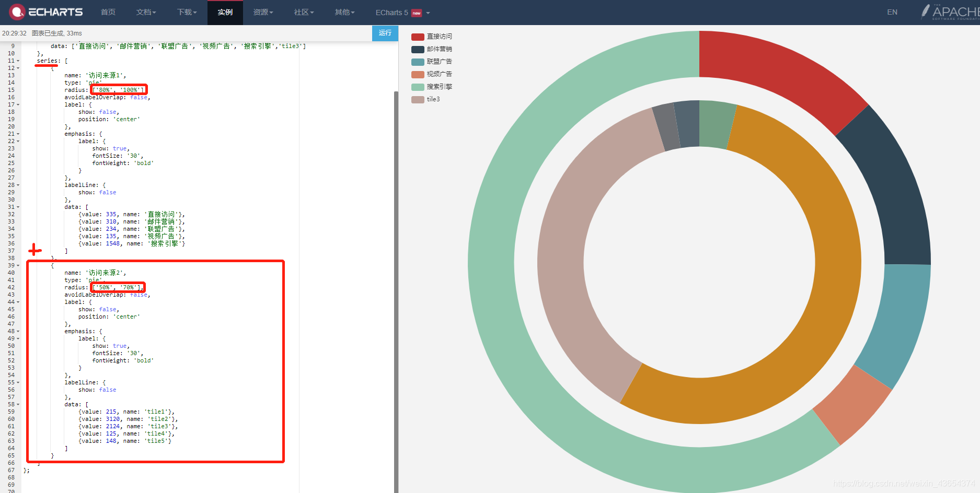Open the 其他 dropdown menu
This screenshot has width=980, height=493.
pyautogui.click(x=344, y=12)
